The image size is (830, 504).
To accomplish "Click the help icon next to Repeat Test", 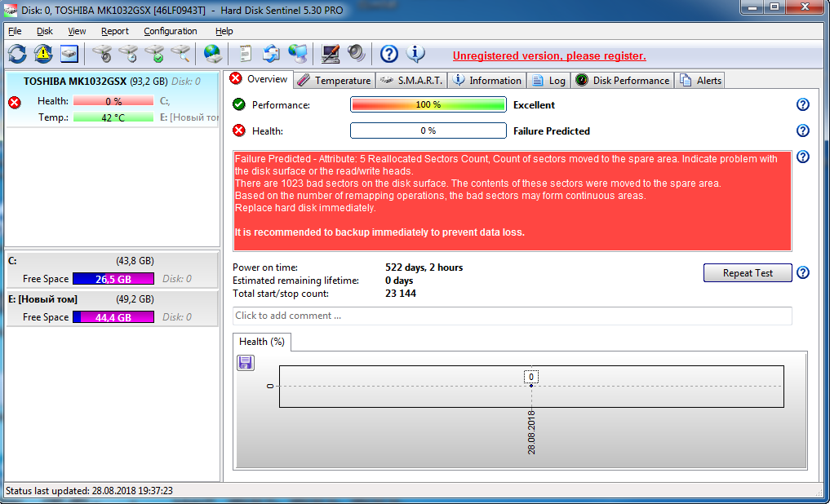I will [802, 273].
